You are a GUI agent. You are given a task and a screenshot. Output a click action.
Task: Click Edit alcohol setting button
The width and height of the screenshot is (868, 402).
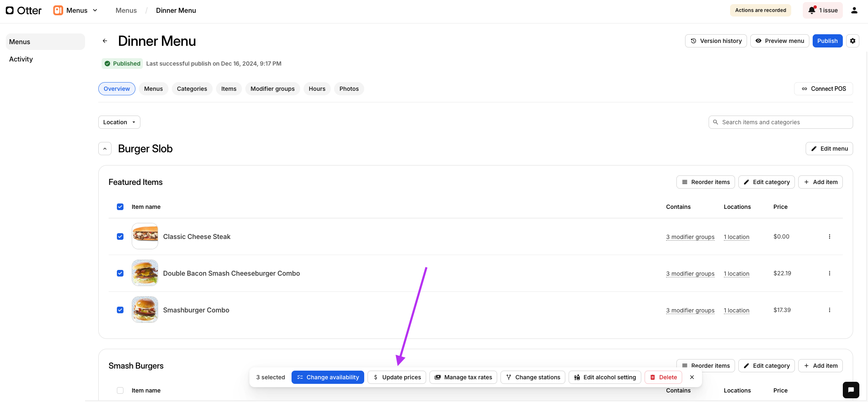coord(605,377)
